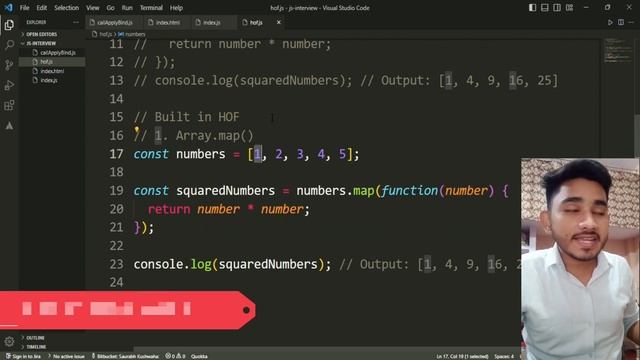640x360 pixels.
Task: Open the Go menu
Action: [111, 8]
